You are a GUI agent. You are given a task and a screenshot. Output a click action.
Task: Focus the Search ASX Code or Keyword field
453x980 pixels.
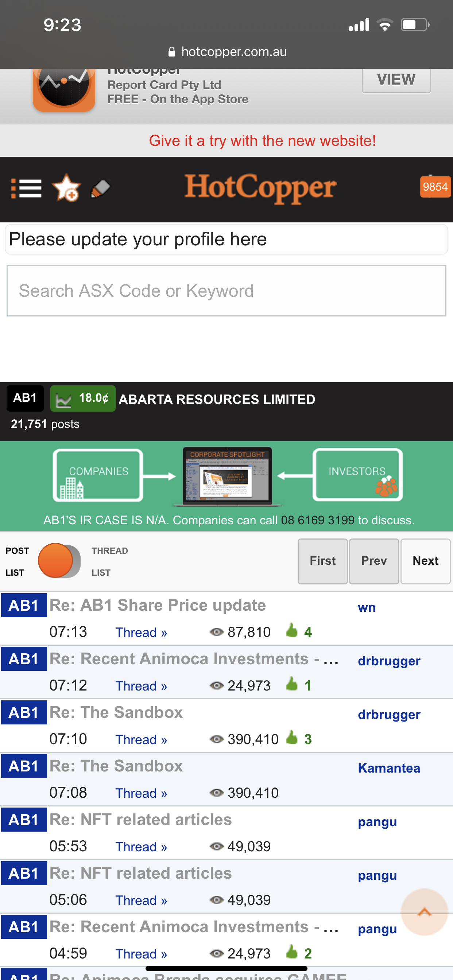[226, 291]
